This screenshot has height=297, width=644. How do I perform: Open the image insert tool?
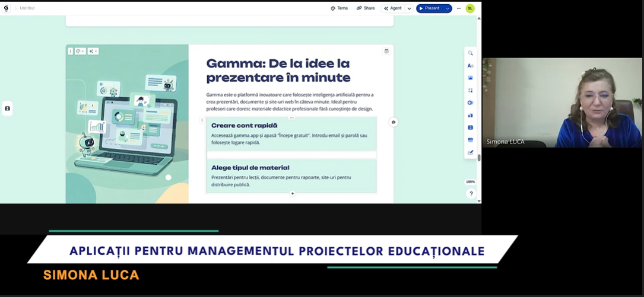470,78
